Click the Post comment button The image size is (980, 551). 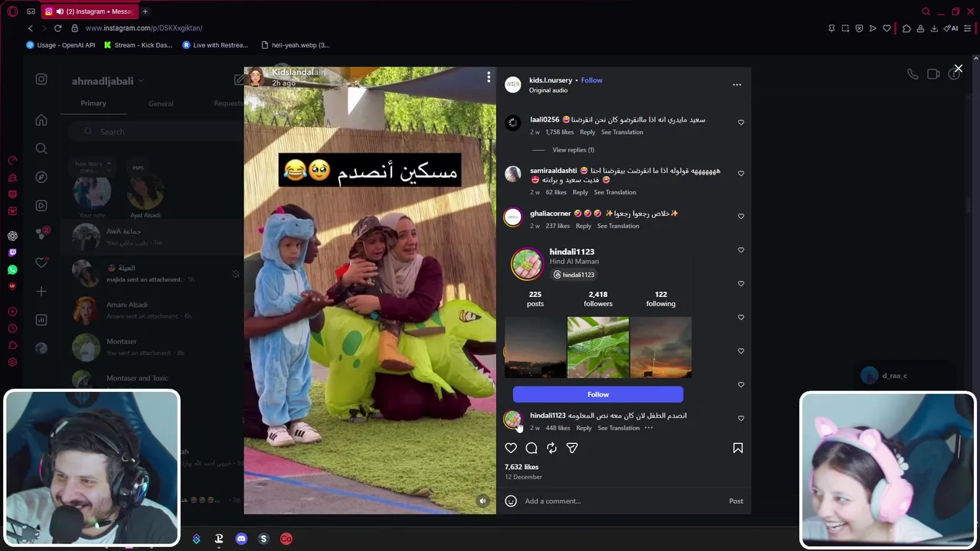click(736, 501)
